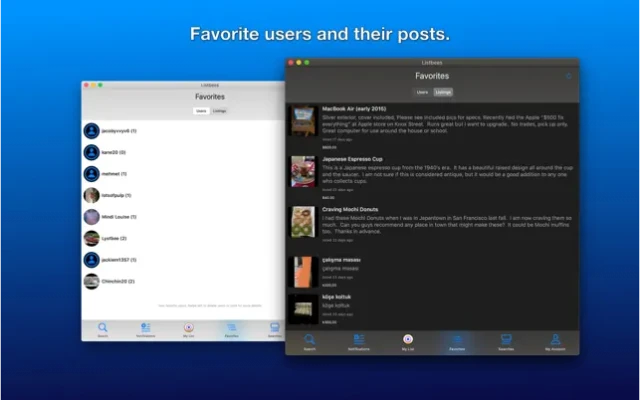Select user jacobyvvyv6 in favorites list
The width and height of the screenshot is (640, 400).
pos(120,130)
